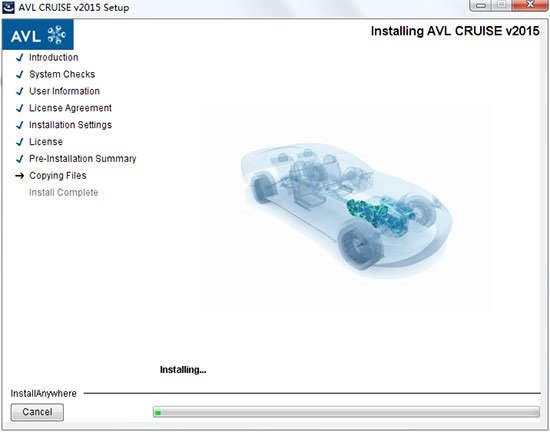The height and width of the screenshot is (432, 550).
Task: Select the Pre-Installation Summary step label
Action: [x=83, y=159]
